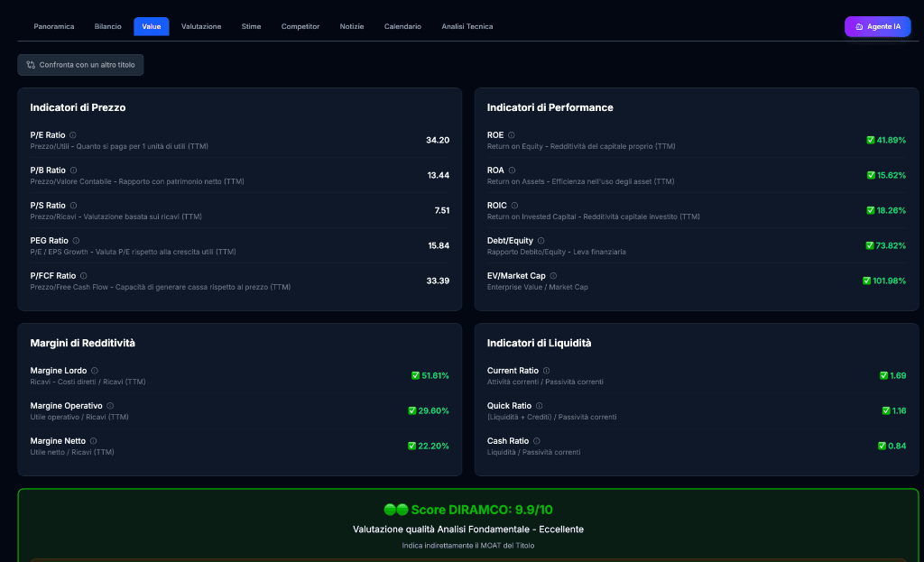Image resolution: width=924 pixels, height=562 pixels.
Task: Click the Margine Netto info icon
Action: click(93, 440)
